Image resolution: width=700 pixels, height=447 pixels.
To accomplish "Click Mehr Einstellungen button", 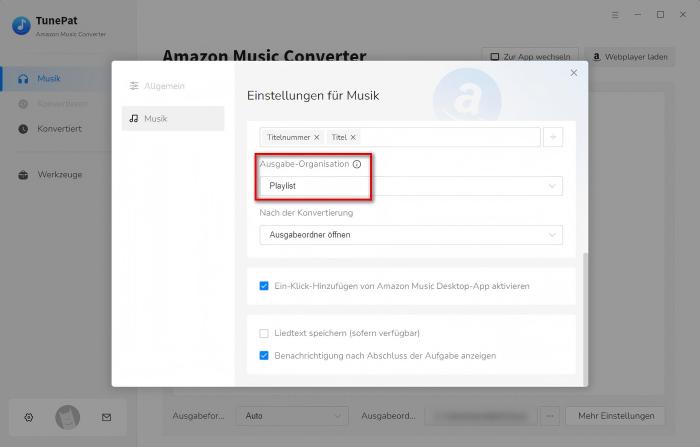I will pos(616,416).
